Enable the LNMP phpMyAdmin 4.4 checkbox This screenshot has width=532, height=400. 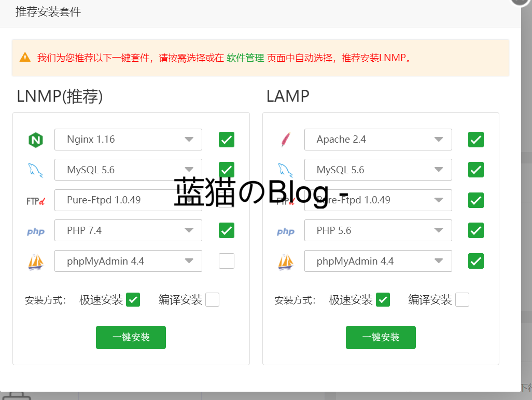226,261
